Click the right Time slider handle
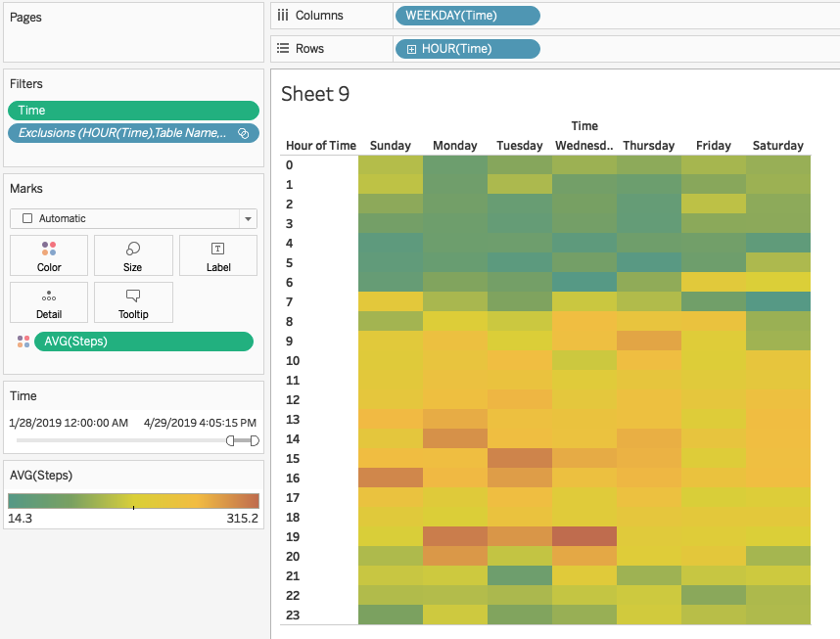 pyautogui.click(x=255, y=440)
